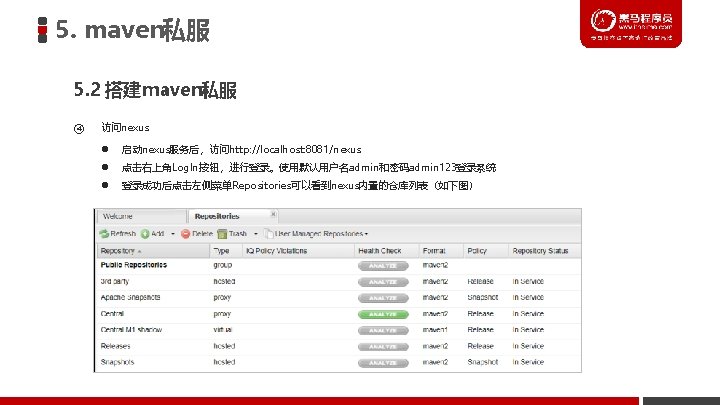Select the Apache Snapshots repository row
Image resolution: width=720 pixels, height=405 pixels.
tap(339, 298)
